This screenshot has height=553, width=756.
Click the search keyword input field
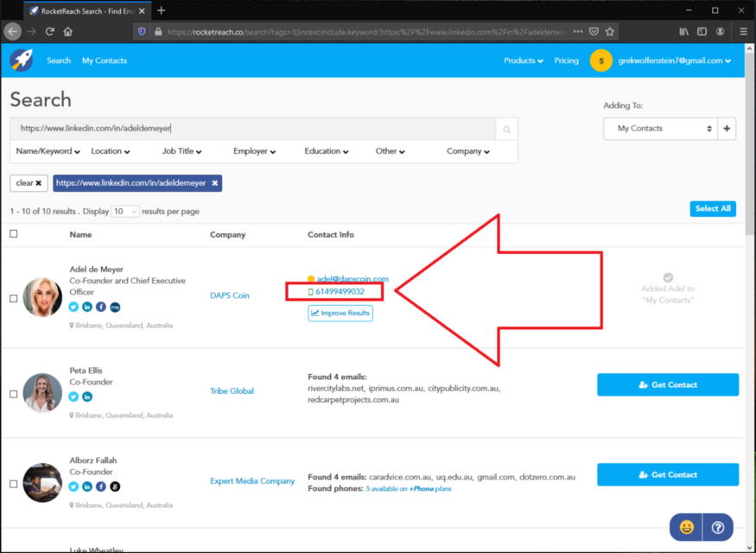(253, 129)
